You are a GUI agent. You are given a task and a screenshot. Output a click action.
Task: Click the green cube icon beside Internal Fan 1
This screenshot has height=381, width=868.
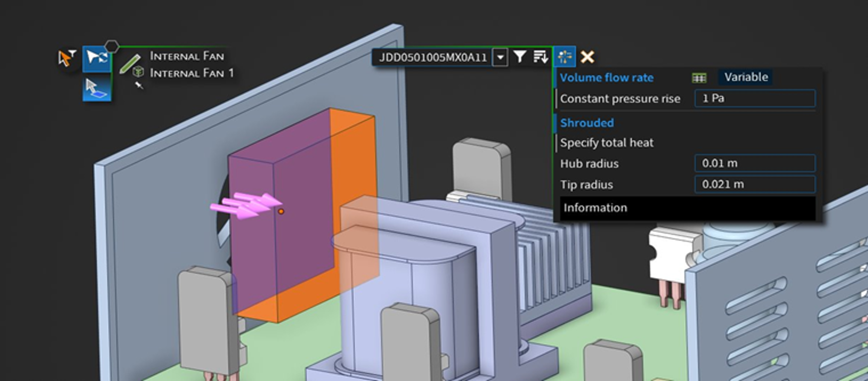(138, 72)
